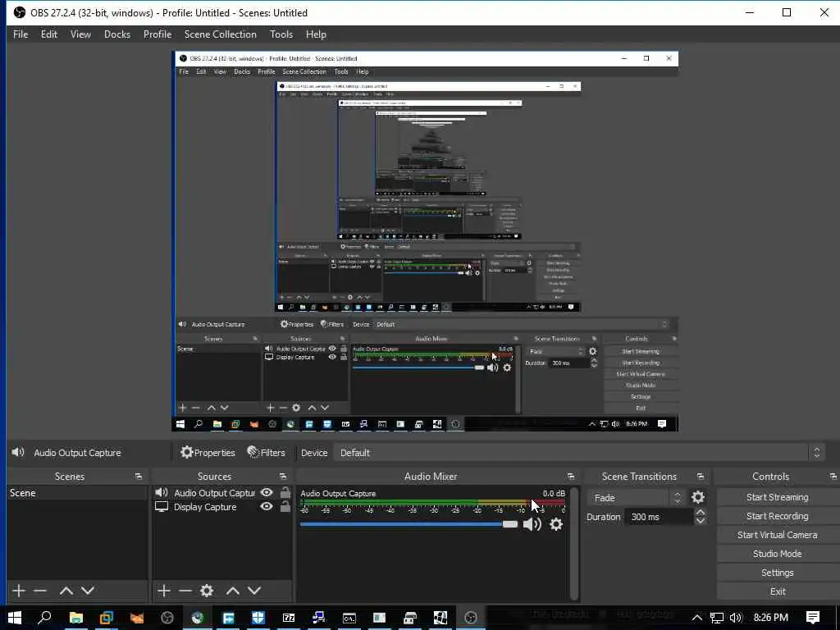Move scene down in Scenes list
Image resolution: width=840 pixels, height=630 pixels.
pos(88,591)
